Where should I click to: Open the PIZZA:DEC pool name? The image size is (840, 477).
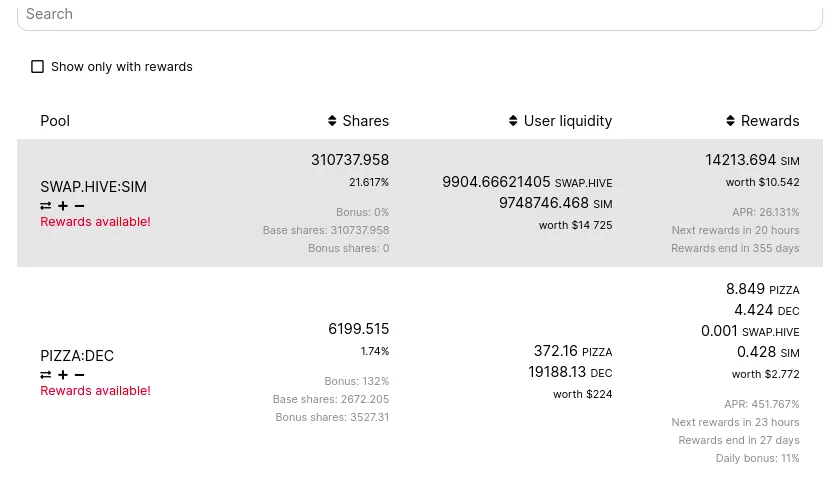pos(77,356)
